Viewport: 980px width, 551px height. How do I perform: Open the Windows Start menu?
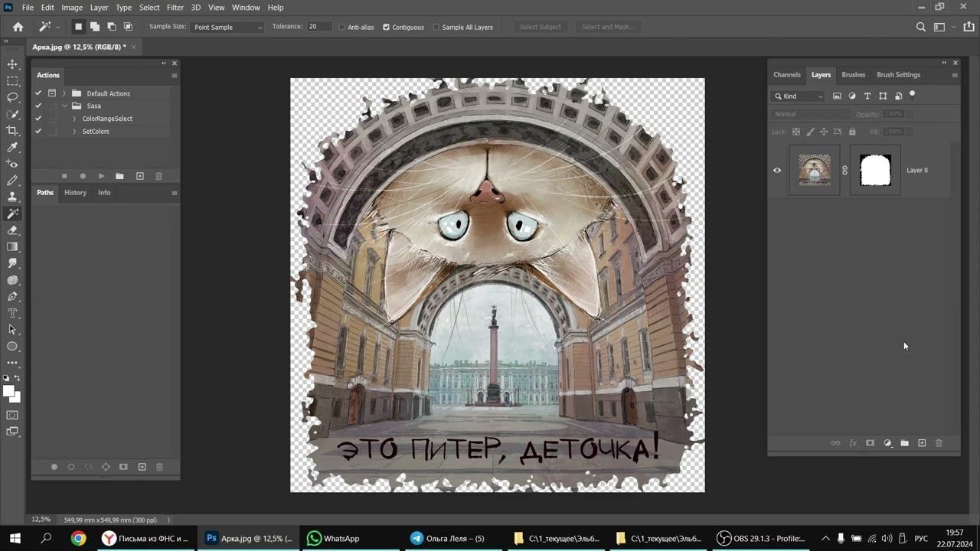pos(15,539)
